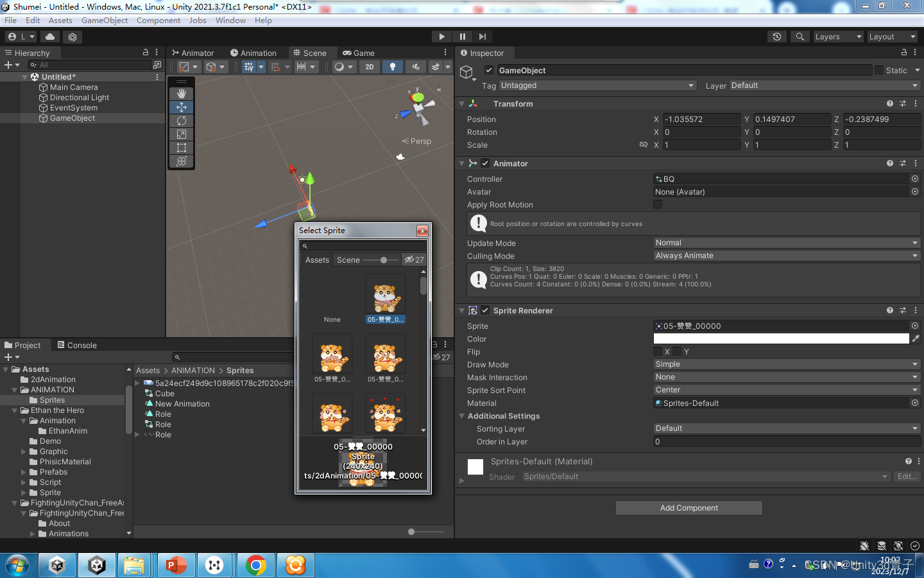Switch to Scene tab in Select Sprite
The image size is (924, 578).
348,260
